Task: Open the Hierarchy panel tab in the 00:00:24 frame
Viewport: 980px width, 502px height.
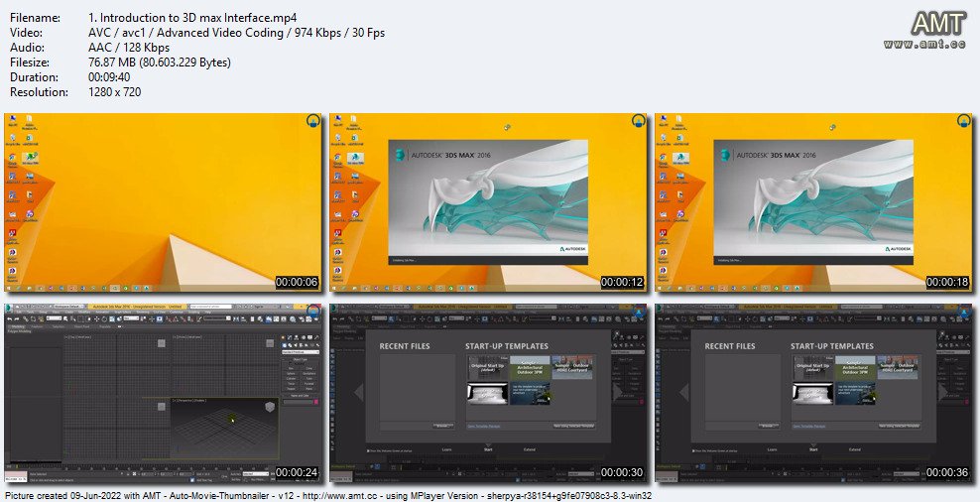Action: [x=297, y=337]
